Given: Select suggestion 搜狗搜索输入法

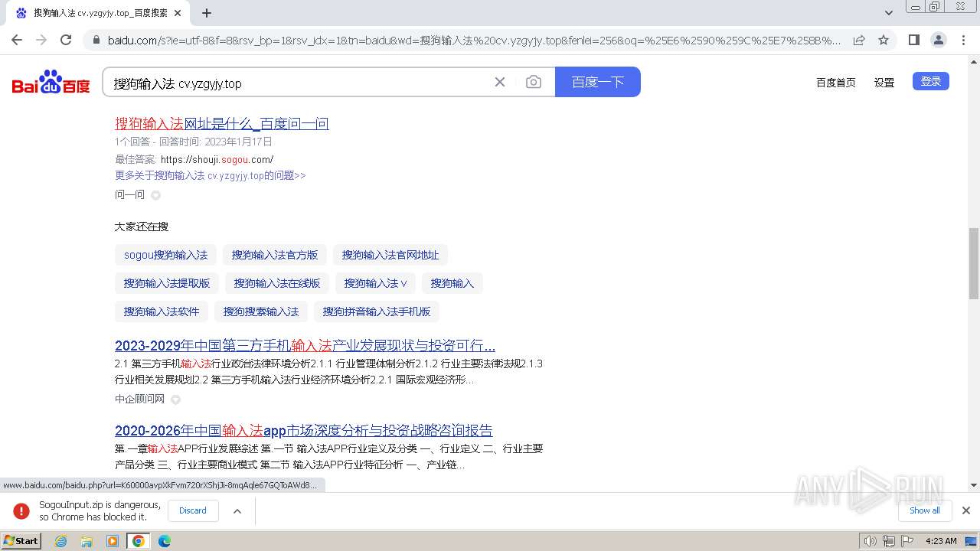Looking at the screenshot, I should click(261, 311).
